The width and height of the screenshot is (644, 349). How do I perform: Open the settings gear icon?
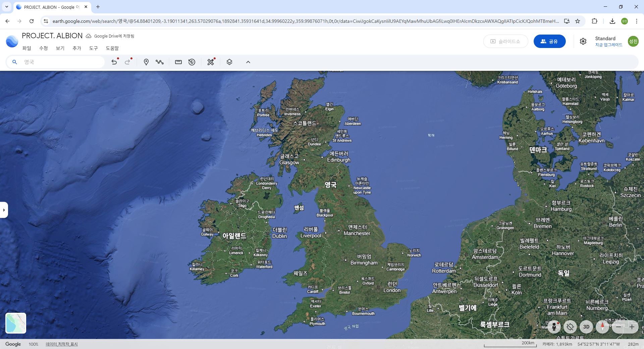pyautogui.click(x=583, y=41)
